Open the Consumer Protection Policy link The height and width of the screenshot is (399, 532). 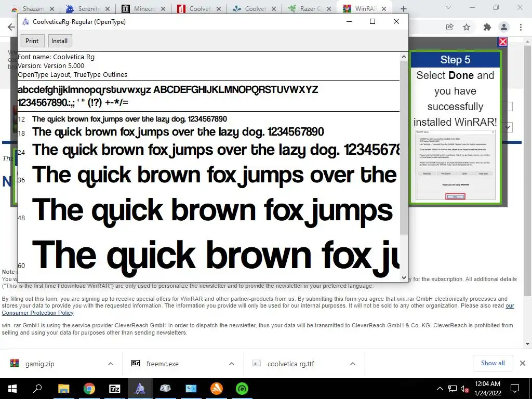coord(37,313)
